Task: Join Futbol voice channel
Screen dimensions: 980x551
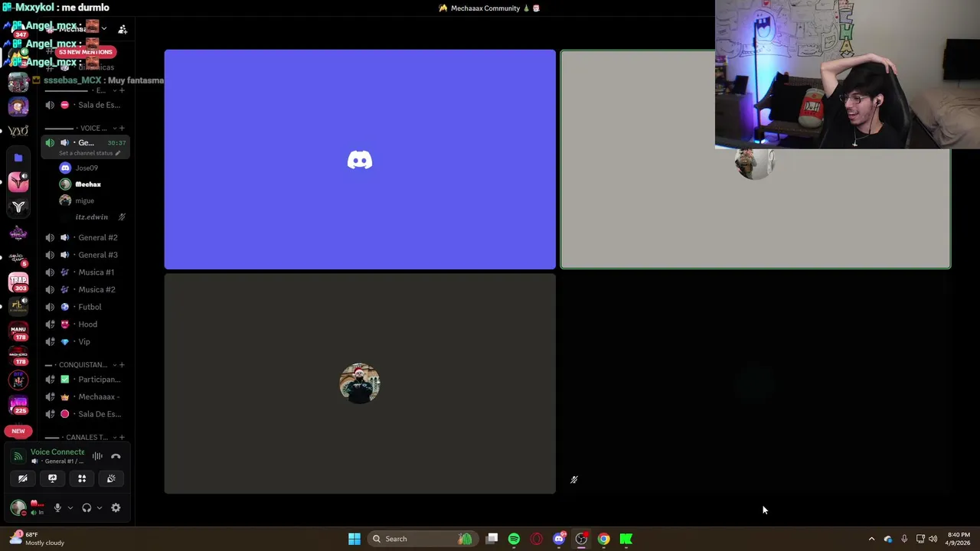Action: pos(85,307)
